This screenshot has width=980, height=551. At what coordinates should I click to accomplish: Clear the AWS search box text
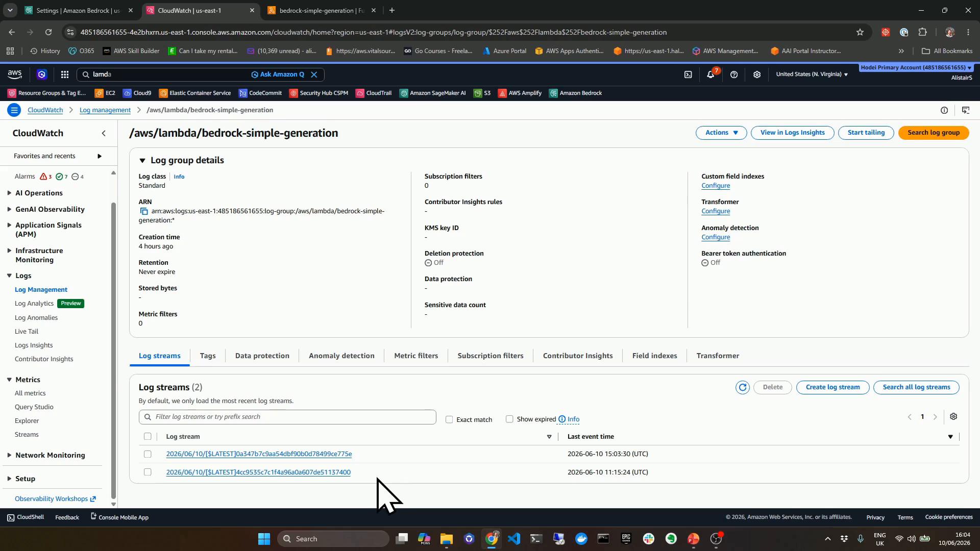click(314, 74)
